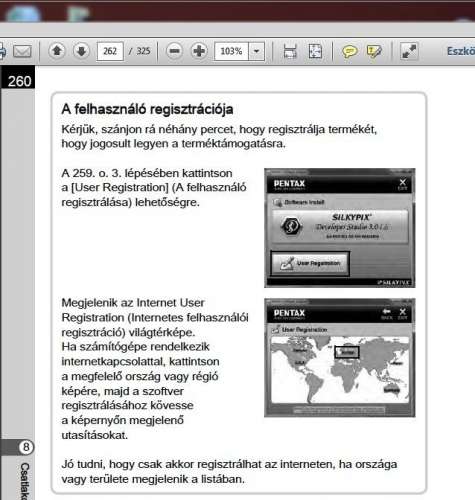
Task: Zoom out with the minus button
Action: (174, 51)
